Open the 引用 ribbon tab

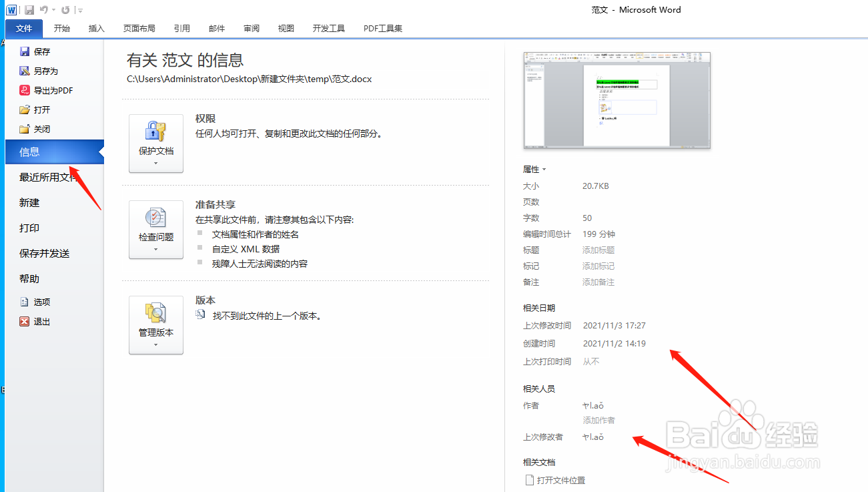[x=182, y=29]
